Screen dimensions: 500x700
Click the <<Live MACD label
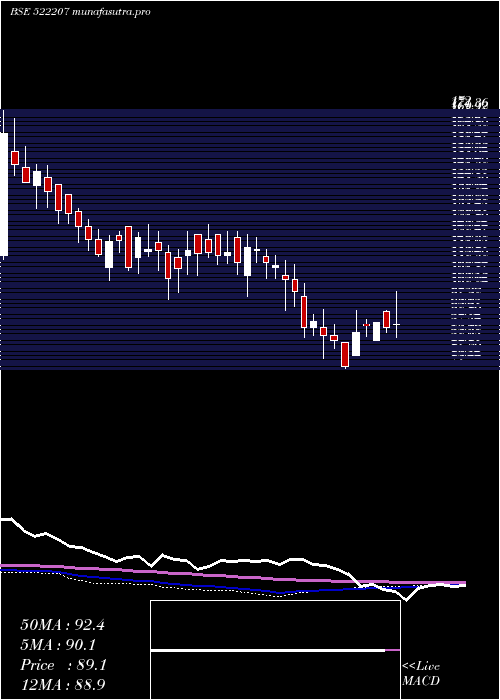pos(421,674)
